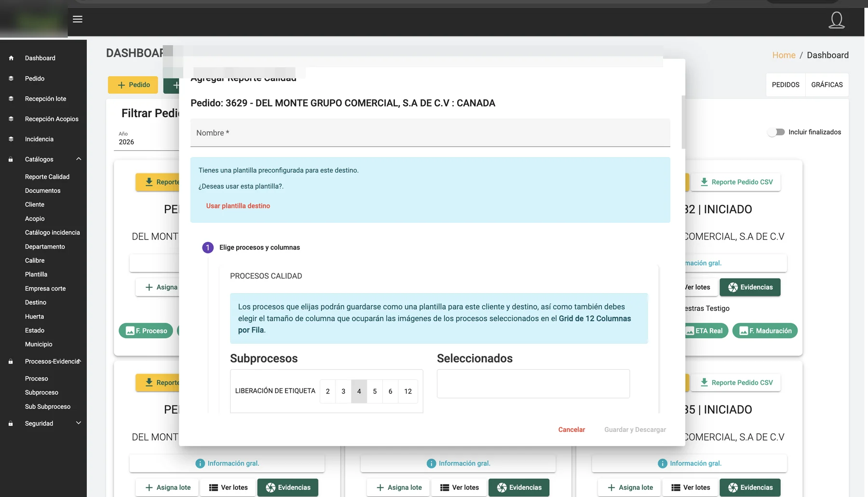
Task: Click Usar plantilla destino link
Action: coord(238,206)
